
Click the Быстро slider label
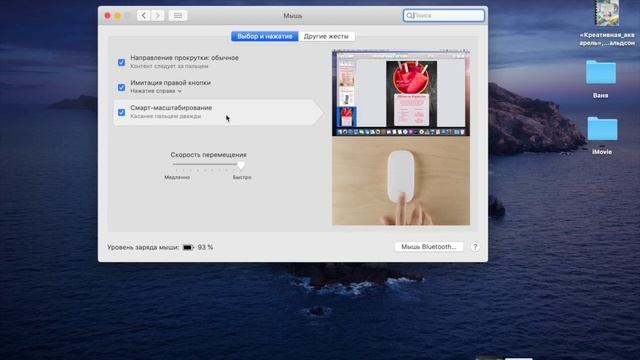(242, 177)
